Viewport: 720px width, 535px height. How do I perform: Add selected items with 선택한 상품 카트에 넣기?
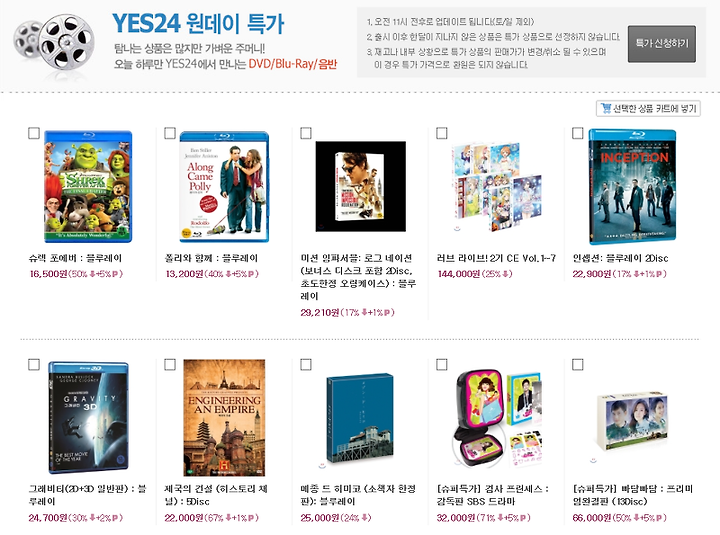pos(648,108)
